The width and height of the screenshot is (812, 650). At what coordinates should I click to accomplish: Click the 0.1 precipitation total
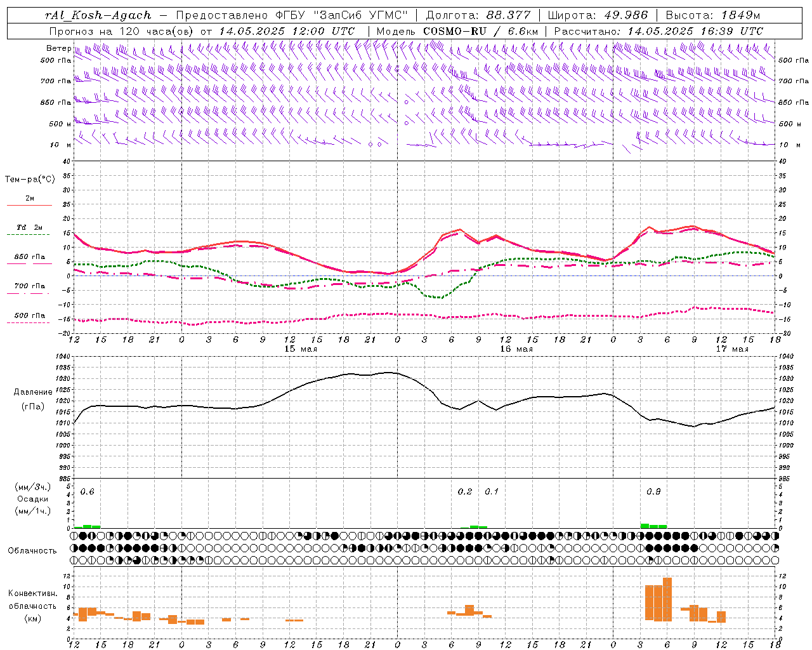492,491
